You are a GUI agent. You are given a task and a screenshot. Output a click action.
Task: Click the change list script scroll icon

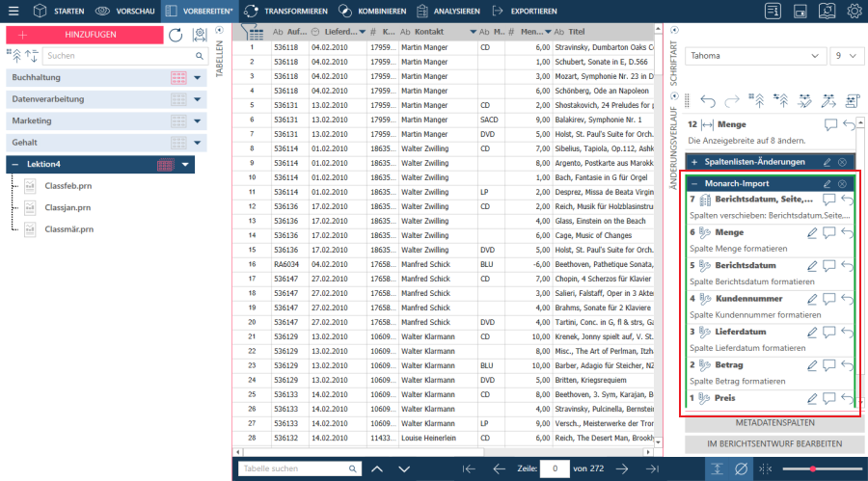853,101
